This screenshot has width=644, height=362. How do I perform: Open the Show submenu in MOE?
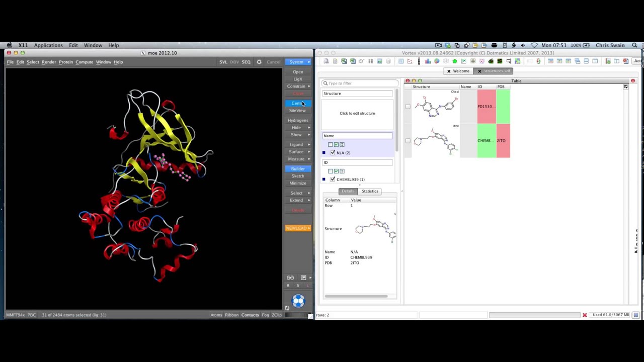(298, 135)
